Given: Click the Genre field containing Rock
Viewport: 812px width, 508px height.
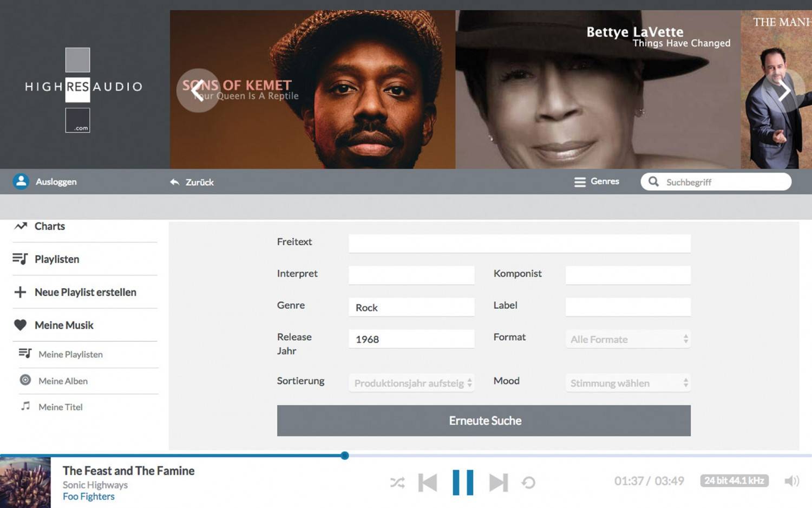Looking at the screenshot, I should pyautogui.click(x=411, y=307).
